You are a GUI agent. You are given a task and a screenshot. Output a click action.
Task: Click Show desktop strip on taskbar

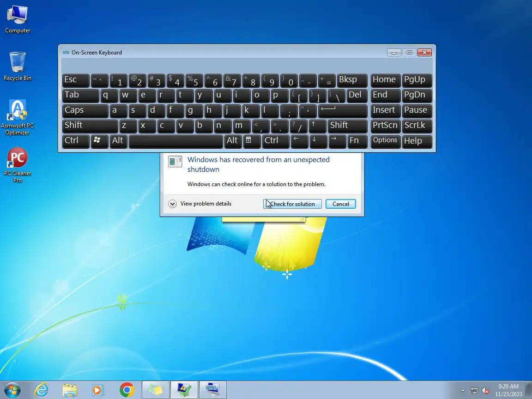(x=529, y=390)
